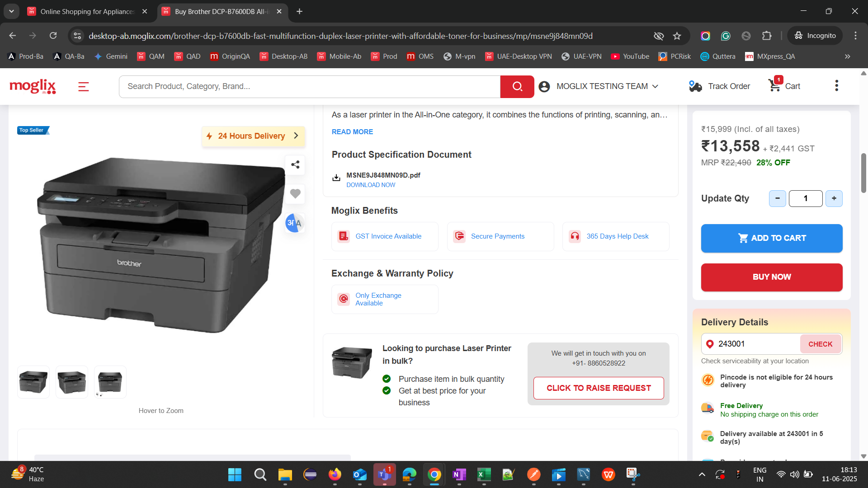Increase quantity with the plus button
Viewport: 868px width, 488px height.
834,198
